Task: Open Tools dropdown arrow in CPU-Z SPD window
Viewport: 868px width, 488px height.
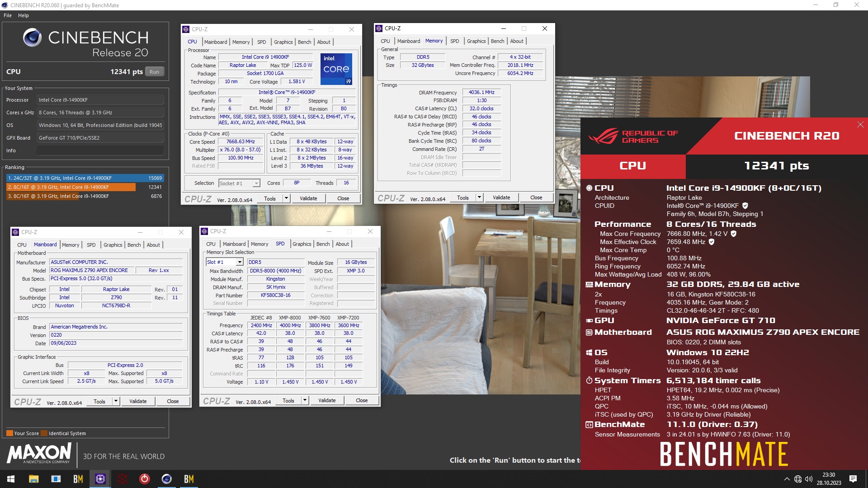Action: (305, 400)
